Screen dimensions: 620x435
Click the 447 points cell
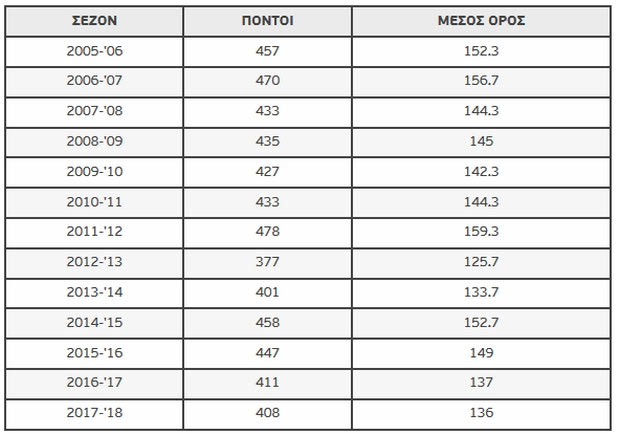coord(268,354)
